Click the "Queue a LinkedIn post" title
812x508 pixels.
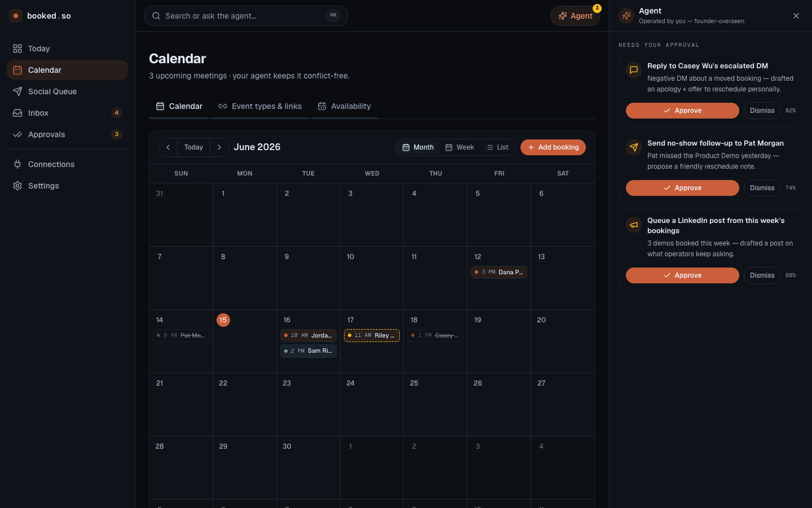(716, 226)
